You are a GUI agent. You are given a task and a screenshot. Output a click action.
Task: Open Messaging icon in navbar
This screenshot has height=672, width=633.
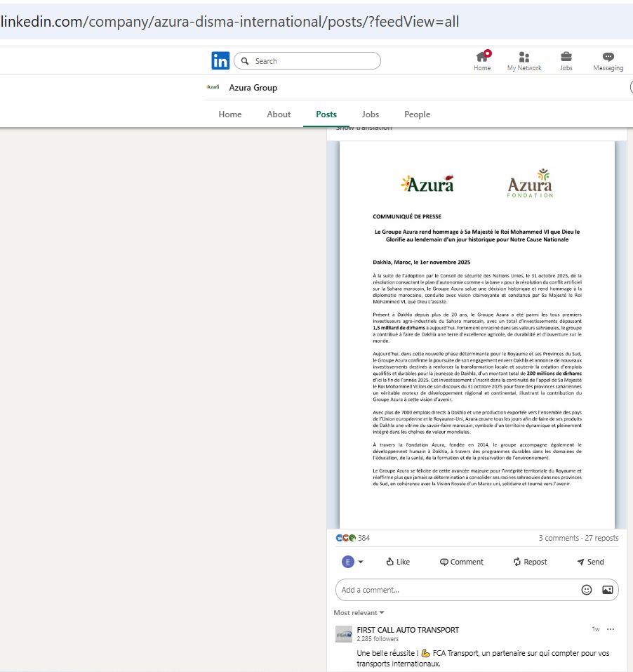click(x=608, y=57)
